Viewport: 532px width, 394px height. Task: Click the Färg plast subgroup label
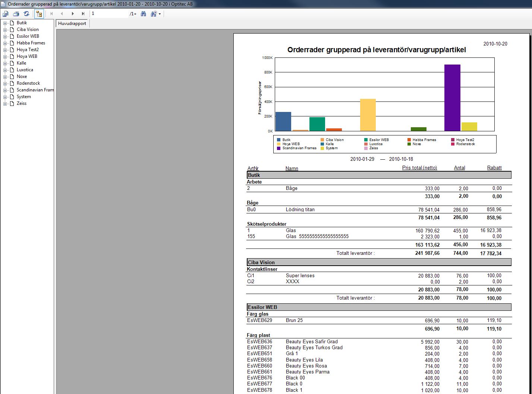(x=258, y=335)
